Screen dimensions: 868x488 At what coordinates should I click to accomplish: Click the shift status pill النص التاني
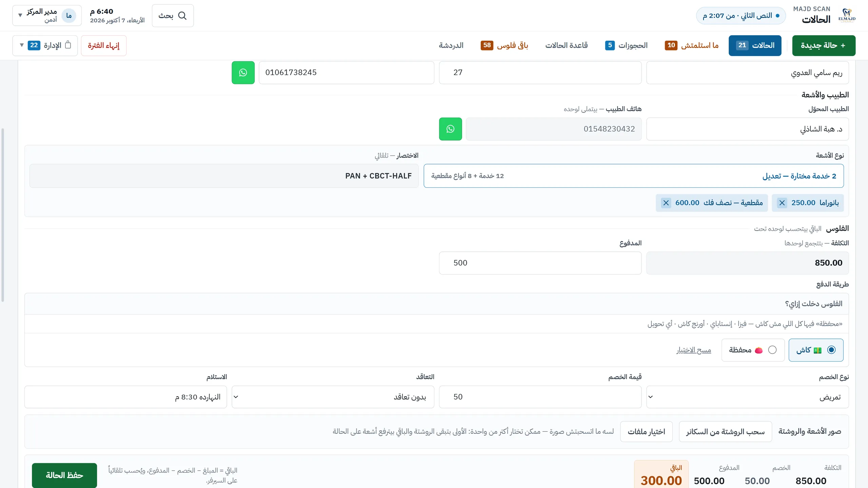(741, 16)
